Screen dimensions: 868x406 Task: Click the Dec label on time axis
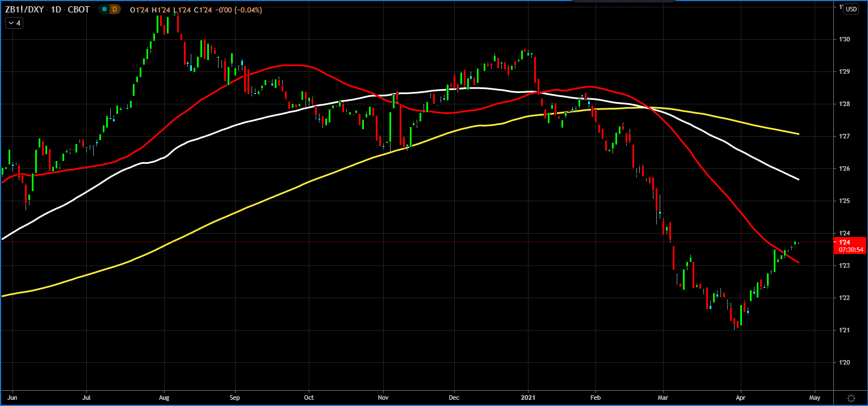tap(454, 397)
